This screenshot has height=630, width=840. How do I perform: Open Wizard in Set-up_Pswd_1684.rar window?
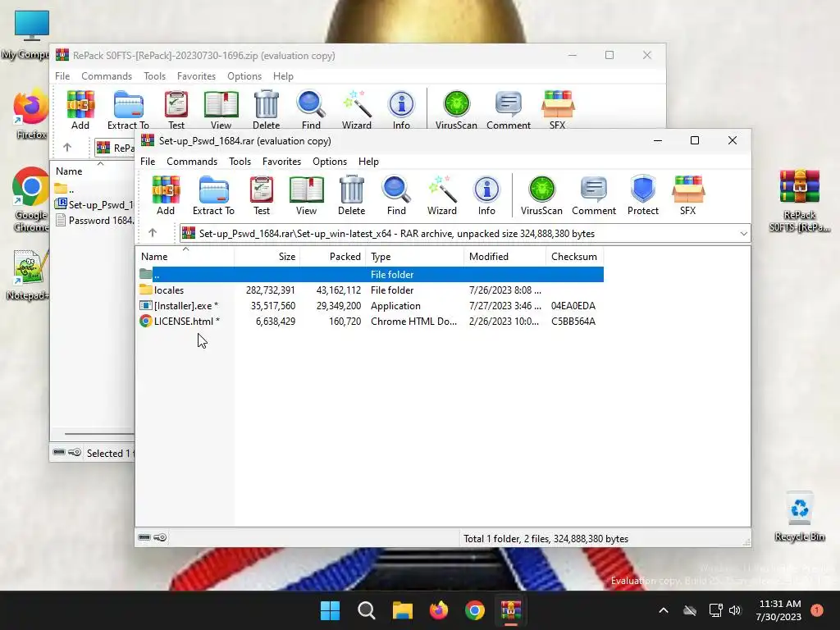(x=442, y=195)
